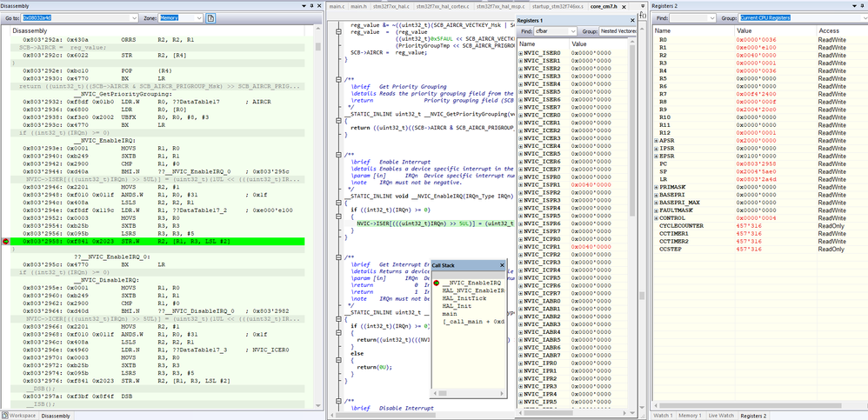Click current PC arrow in Disassembly gutter
The height and width of the screenshot is (420, 868).
(x=6, y=242)
